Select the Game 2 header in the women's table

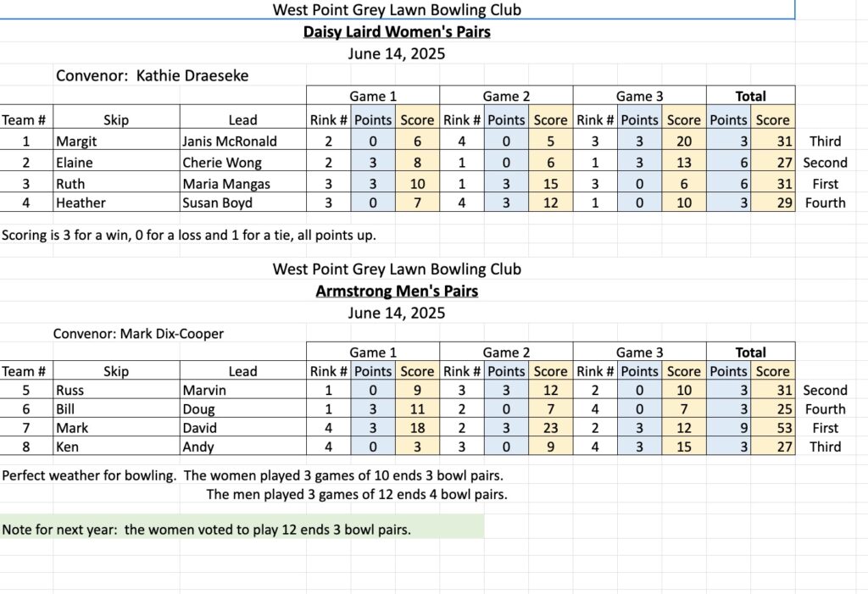[x=506, y=97]
